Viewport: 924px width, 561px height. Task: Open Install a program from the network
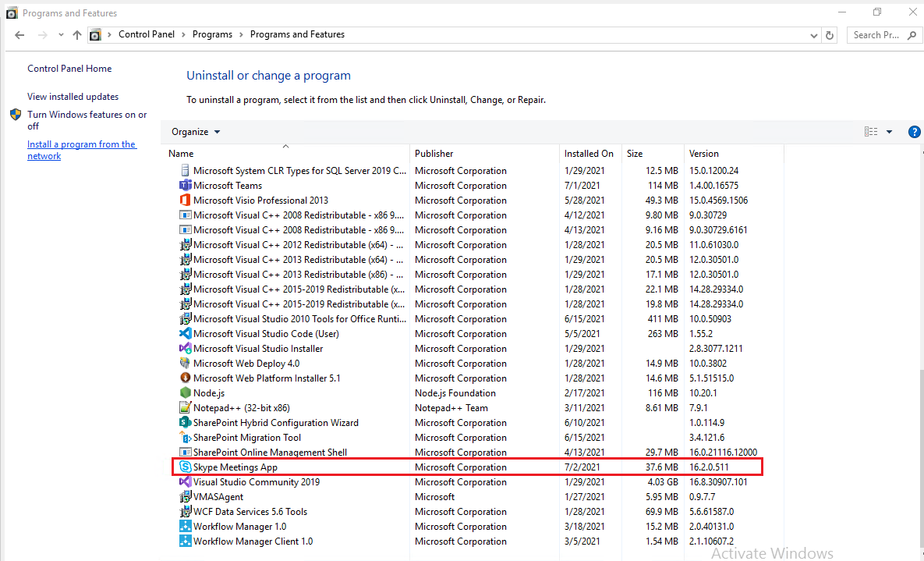(82, 150)
